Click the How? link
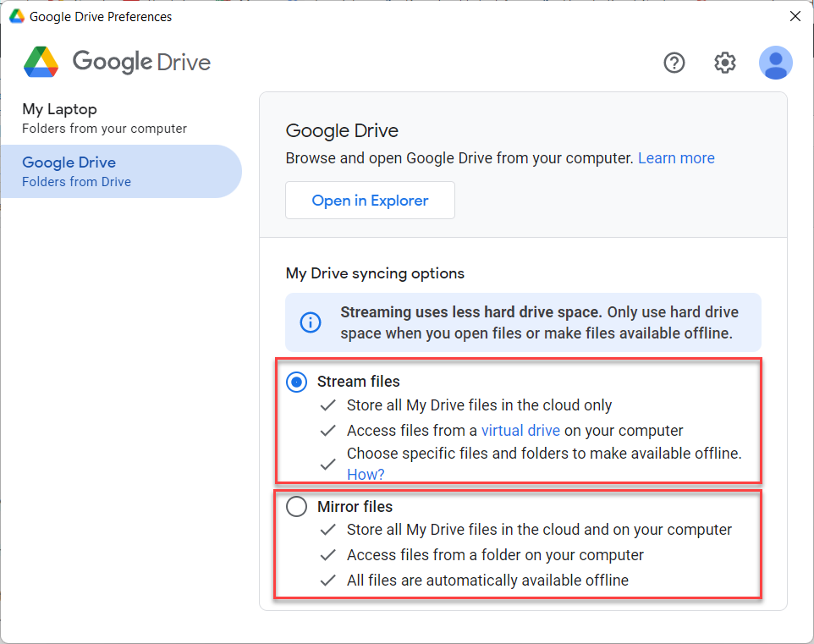 click(x=366, y=475)
